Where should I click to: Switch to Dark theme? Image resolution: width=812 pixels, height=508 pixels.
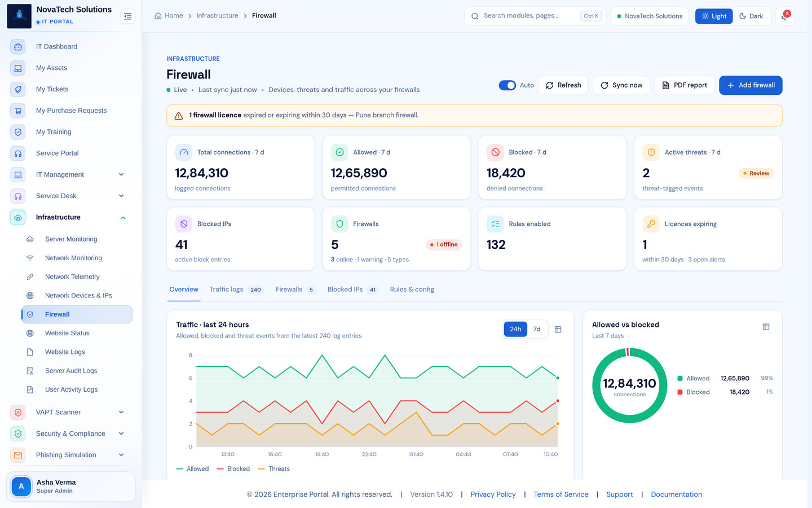(751, 16)
